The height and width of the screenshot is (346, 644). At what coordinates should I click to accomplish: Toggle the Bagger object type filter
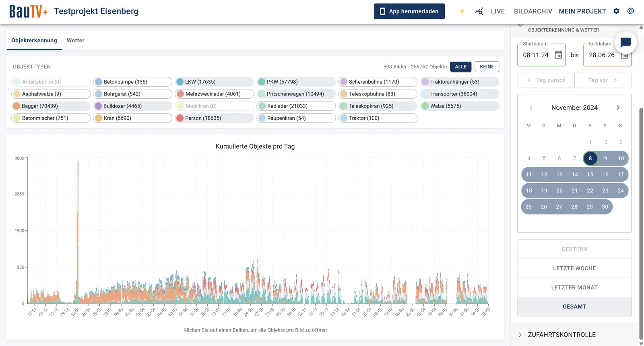tap(51, 106)
